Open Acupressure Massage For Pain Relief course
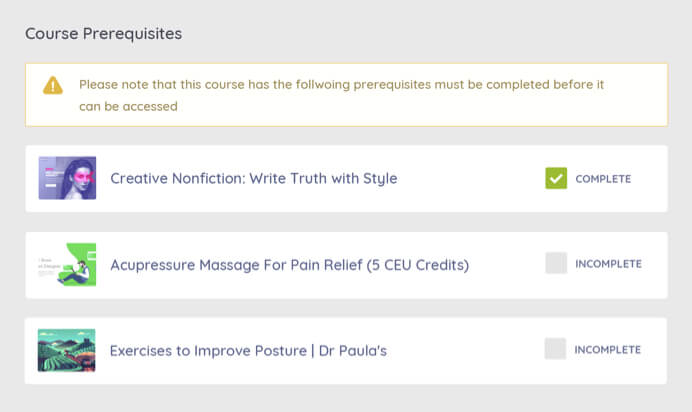692x412 pixels. [x=290, y=265]
